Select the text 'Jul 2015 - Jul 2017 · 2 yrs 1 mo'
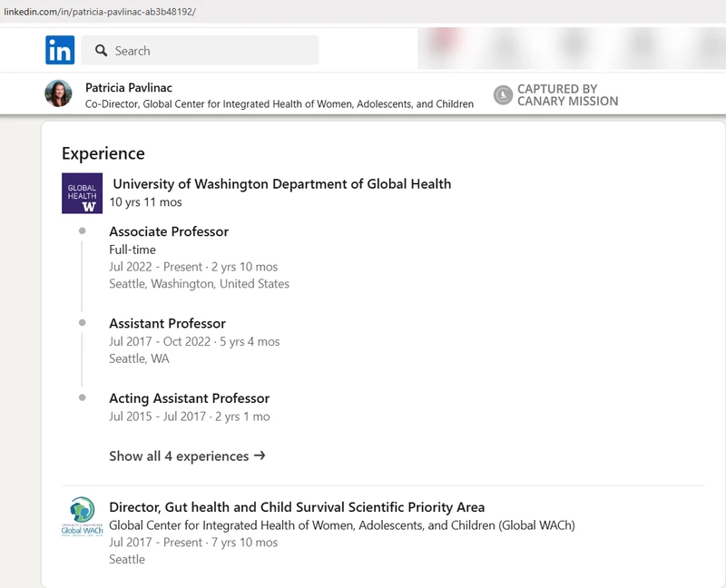 click(x=190, y=416)
